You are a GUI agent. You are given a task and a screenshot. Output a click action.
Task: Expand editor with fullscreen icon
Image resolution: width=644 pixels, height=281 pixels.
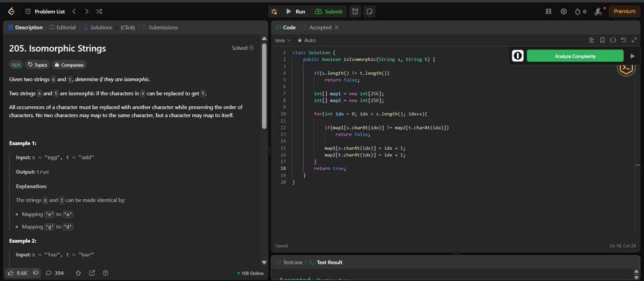click(633, 40)
